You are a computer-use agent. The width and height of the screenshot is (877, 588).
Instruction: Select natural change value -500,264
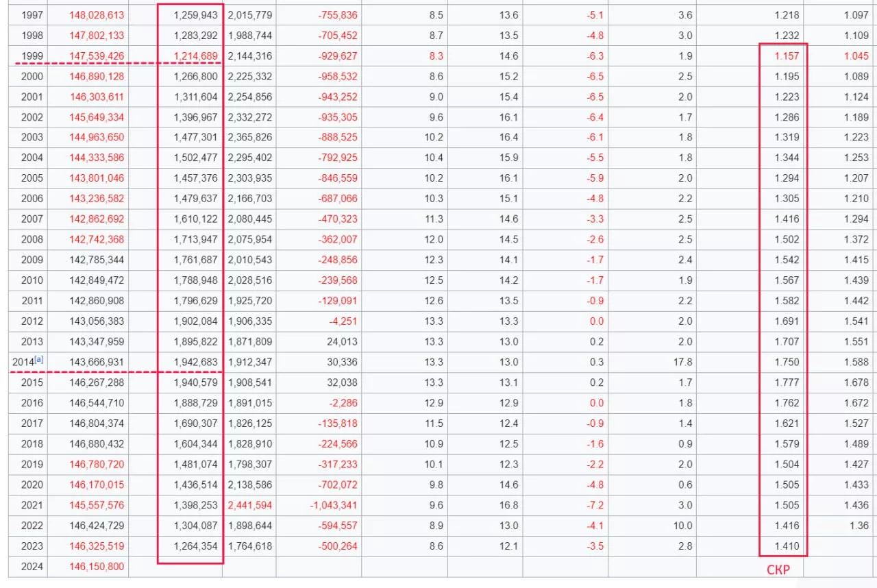click(338, 546)
